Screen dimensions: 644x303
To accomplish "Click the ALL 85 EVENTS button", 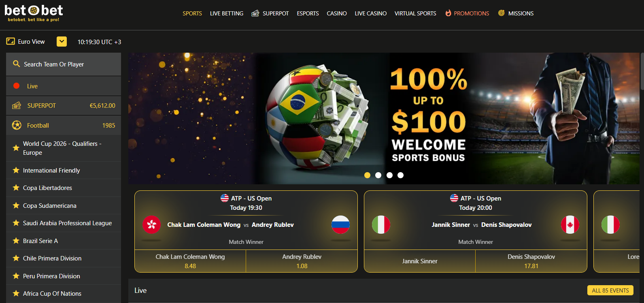I will tap(610, 290).
